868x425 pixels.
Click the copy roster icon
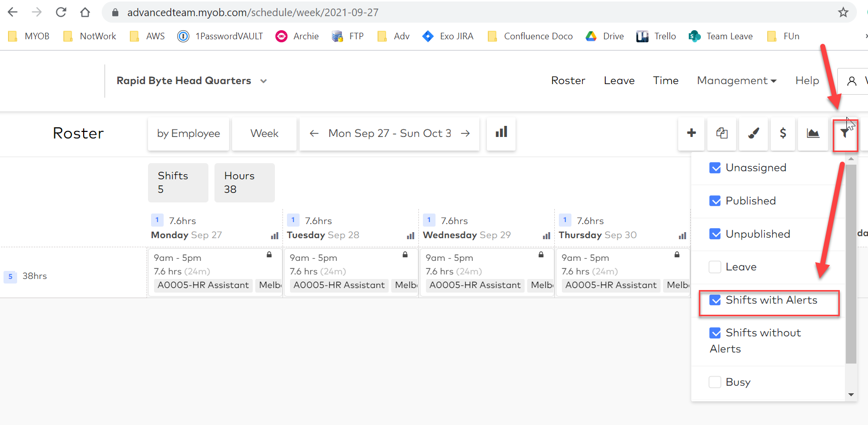coord(721,133)
